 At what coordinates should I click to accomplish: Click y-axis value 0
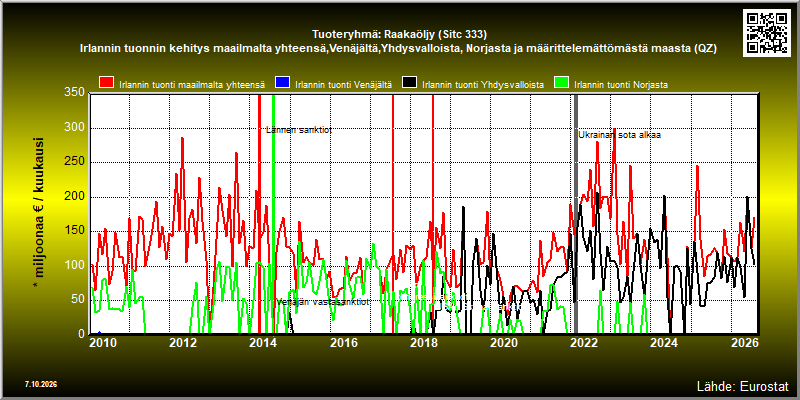[x=81, y=334]
